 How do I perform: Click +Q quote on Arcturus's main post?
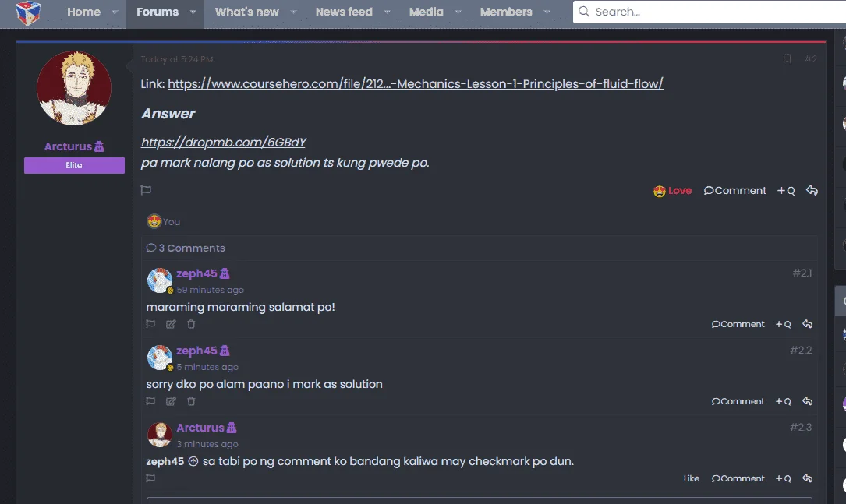786,190
